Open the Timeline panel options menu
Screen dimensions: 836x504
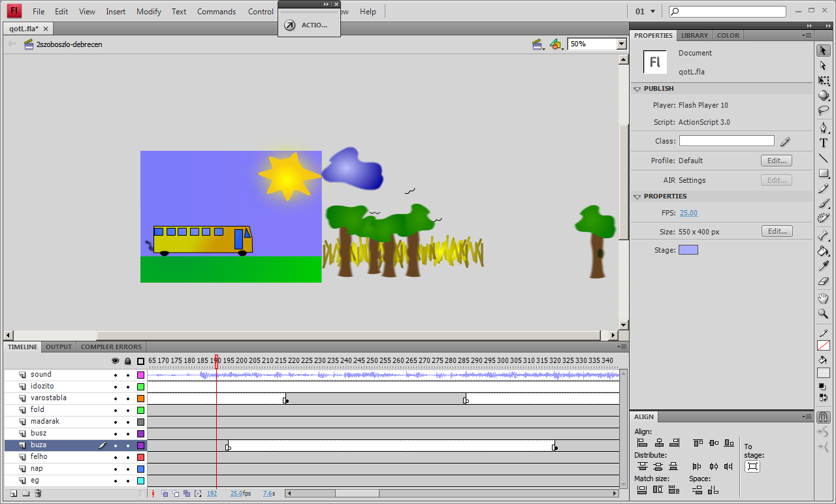[x=622, y=347]
